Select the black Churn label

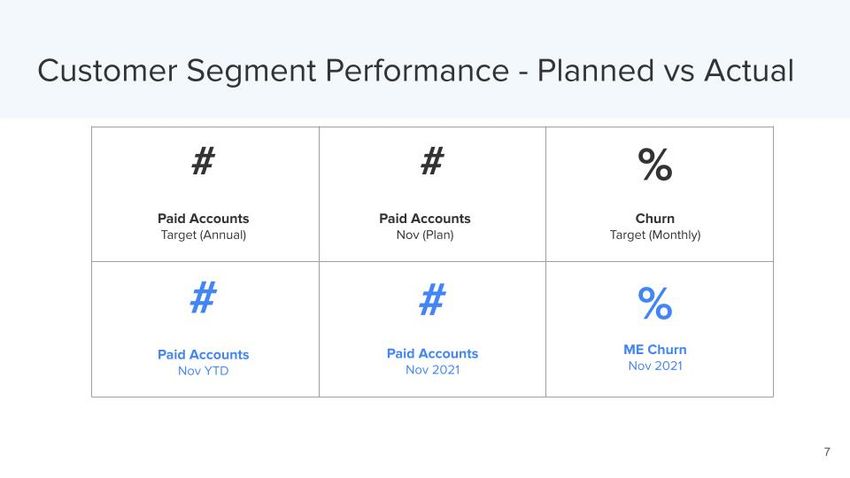click(x=655, y=218)
